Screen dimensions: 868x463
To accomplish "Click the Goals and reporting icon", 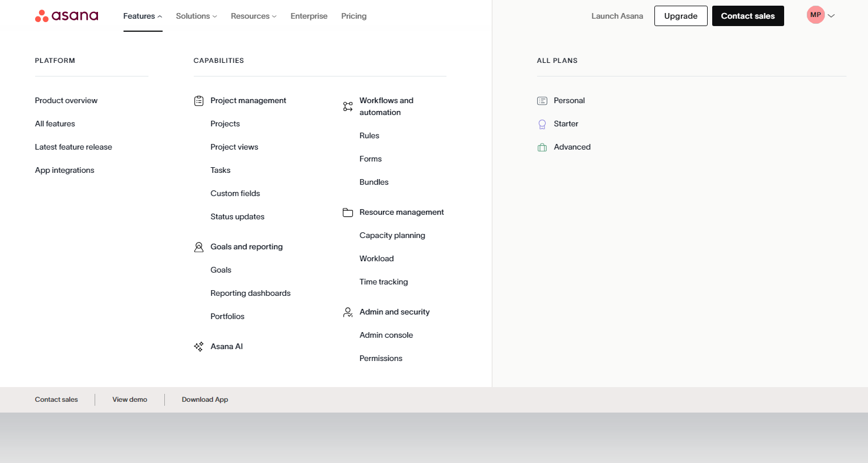I will point(199,247).
